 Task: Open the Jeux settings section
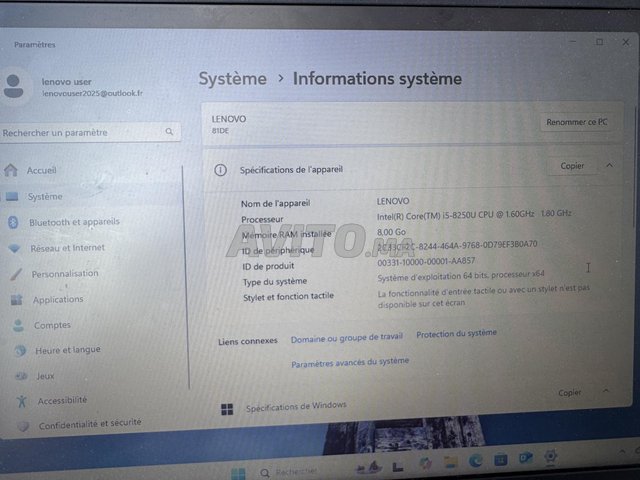click(45, 376)
